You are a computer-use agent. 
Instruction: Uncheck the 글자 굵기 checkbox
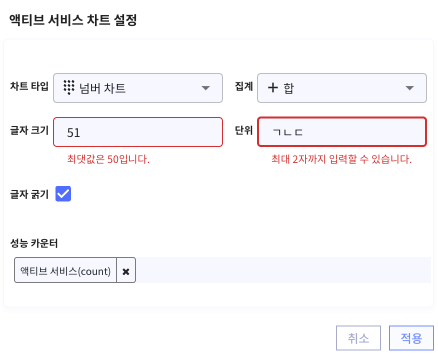tap(63, 194)
